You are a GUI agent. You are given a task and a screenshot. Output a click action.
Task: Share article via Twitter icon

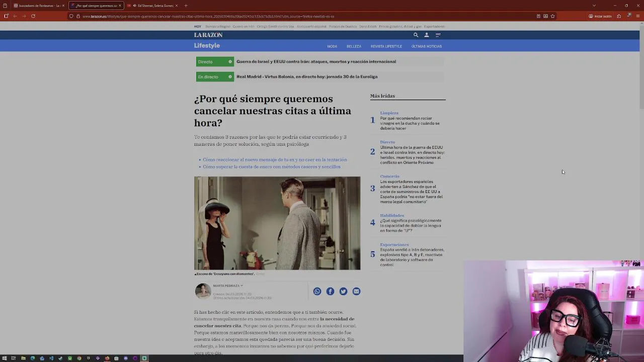343,291
